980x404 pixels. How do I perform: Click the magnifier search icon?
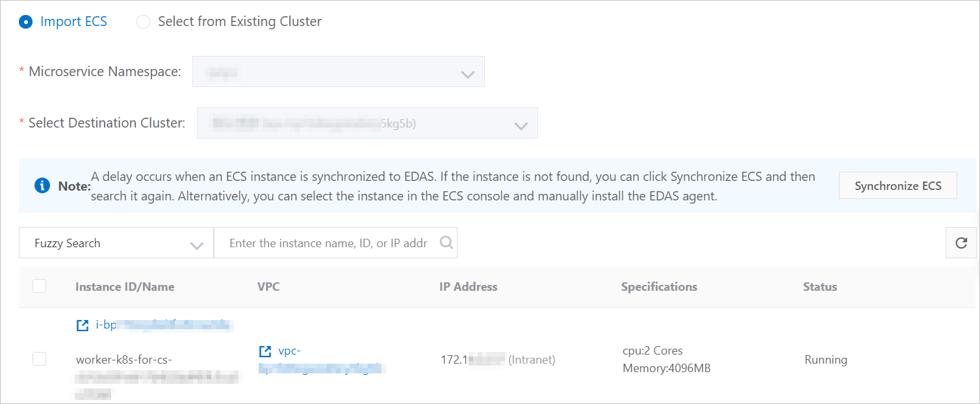pyautogui.click(x=446, y=243)
